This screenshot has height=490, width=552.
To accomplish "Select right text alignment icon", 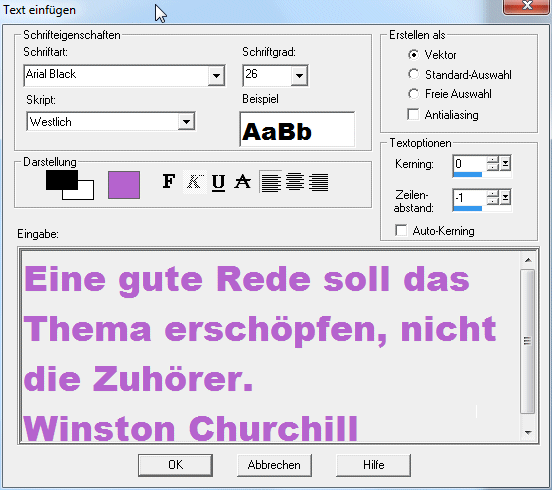I will 319,182.
